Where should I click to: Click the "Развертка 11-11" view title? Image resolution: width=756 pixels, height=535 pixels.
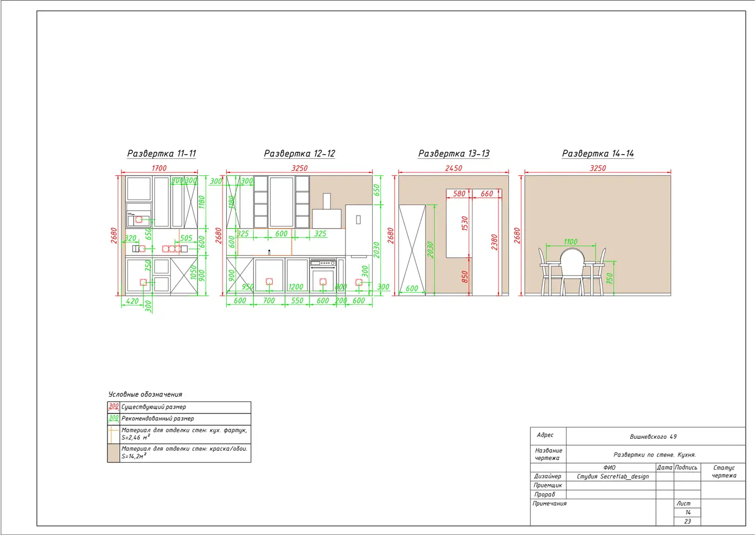click(x=161, y=153)
